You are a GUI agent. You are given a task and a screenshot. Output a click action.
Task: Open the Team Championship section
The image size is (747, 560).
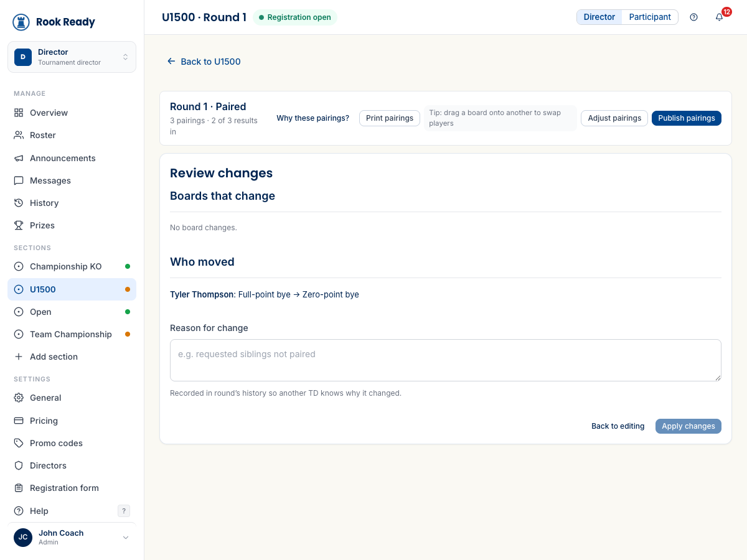[x=72, y=334]
